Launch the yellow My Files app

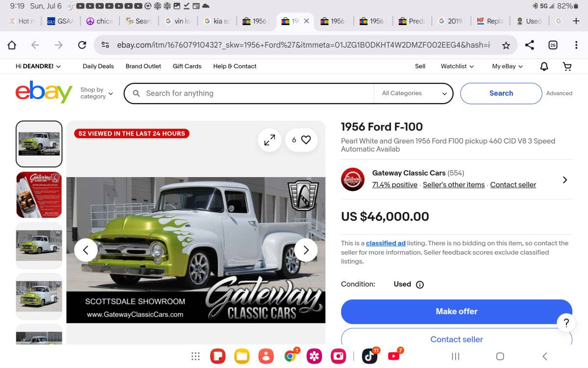point(242,356)
